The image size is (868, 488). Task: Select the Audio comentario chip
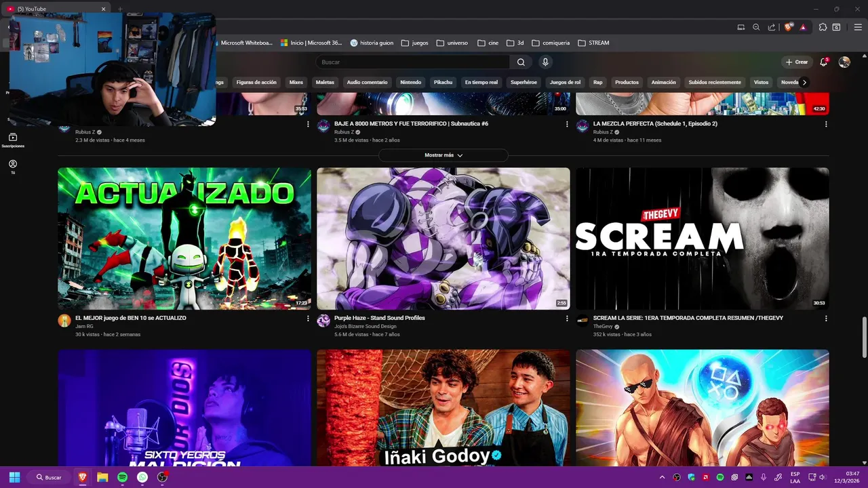coord(367,82)
